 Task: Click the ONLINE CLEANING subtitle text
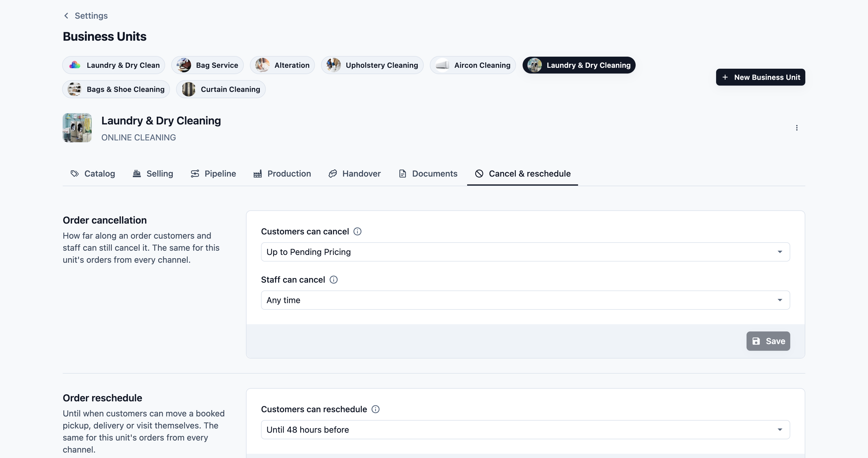coord(139,137)
